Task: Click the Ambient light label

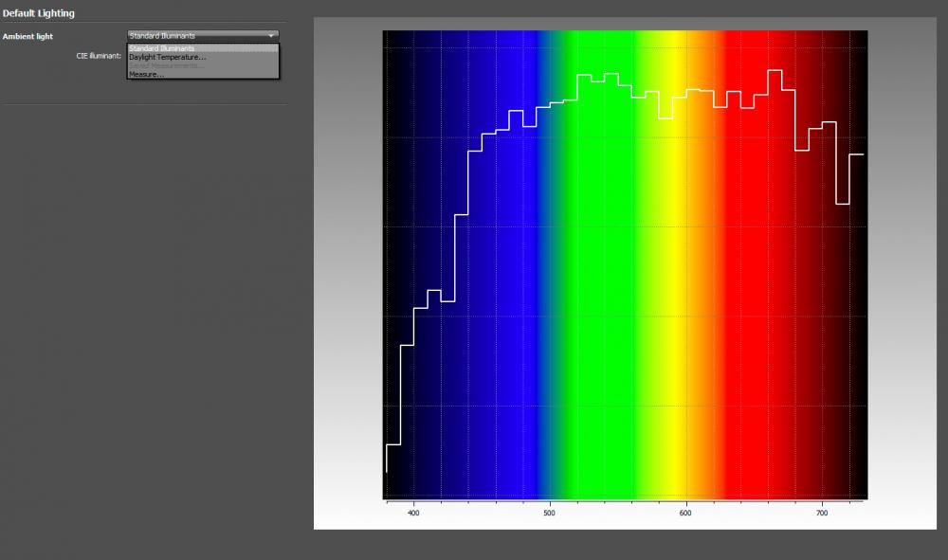Action: click(27, 36)
